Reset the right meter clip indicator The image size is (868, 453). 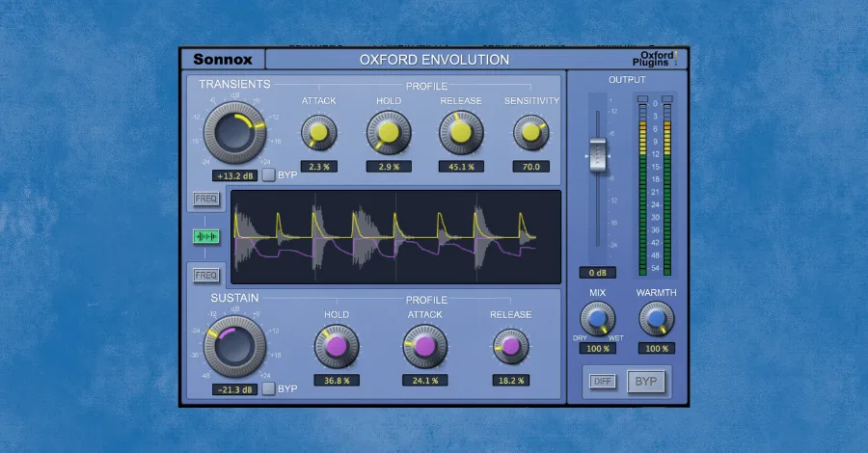pyautogui.click(x=667, y=99)
